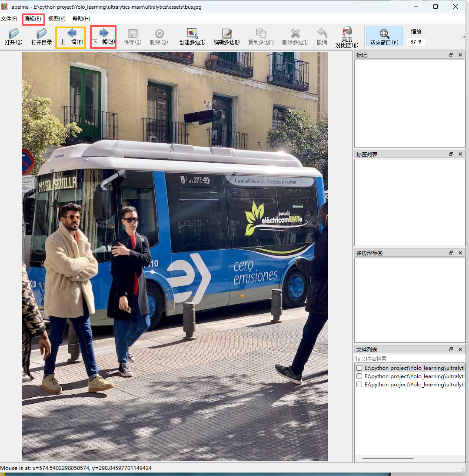469x476 pixels.
Task: Close the 多边形标签 panel
Action: click(460, 252)
